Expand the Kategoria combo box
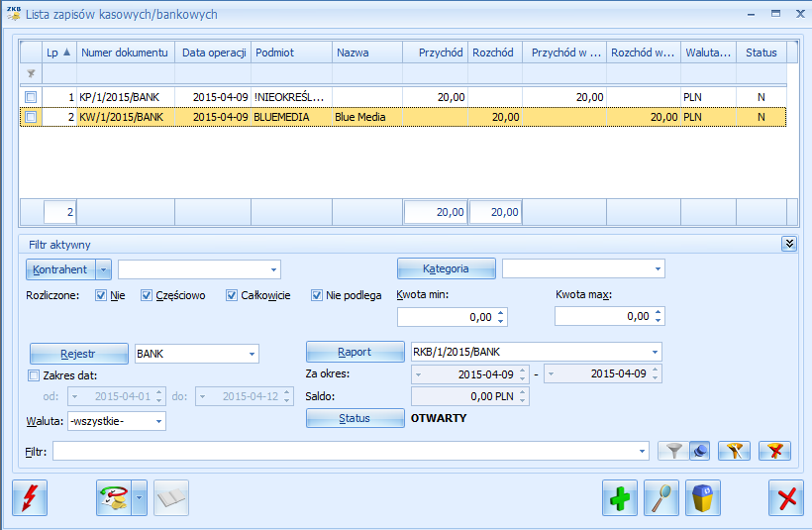This screenshot has width=812, height=530. coord(658,268)
